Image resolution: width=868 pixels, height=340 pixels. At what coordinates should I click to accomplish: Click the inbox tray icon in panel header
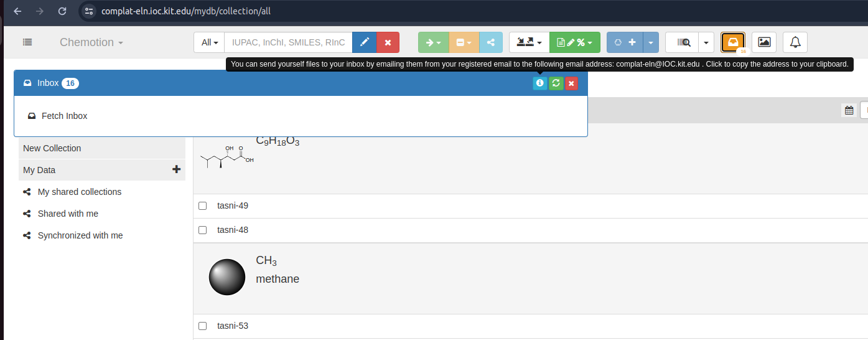(27, 83)
